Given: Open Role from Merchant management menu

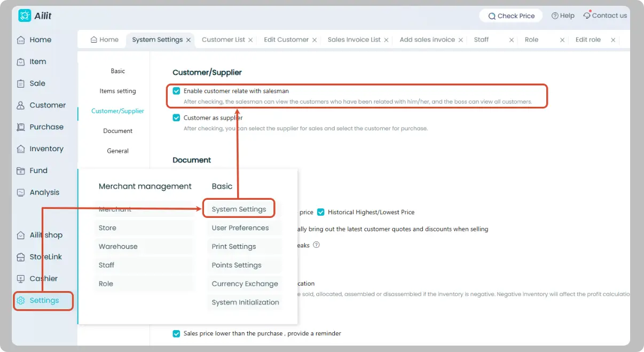Looking at the screenshot, I should tap(144, 284).
